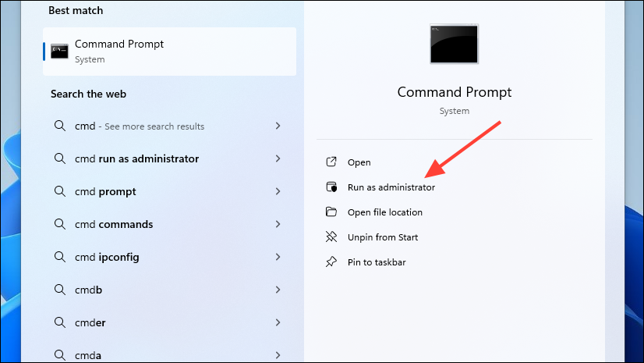Select Pin to taskbar
Viewport: 644px width, 363px height.
(x=377, y=262)
